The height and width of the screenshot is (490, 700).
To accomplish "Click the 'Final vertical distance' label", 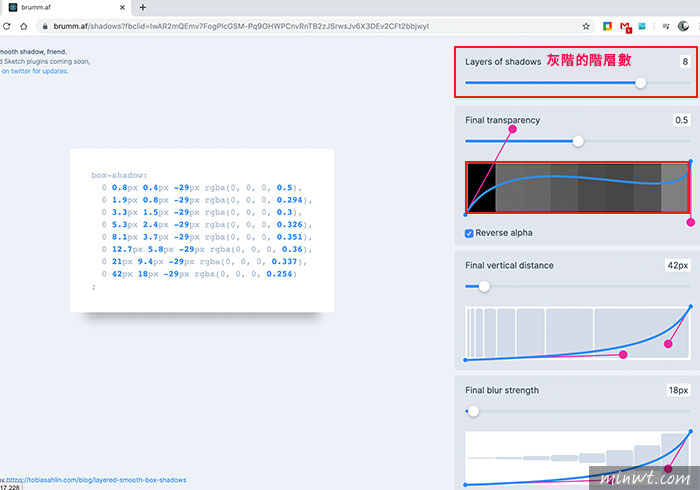I will point(509,266).
